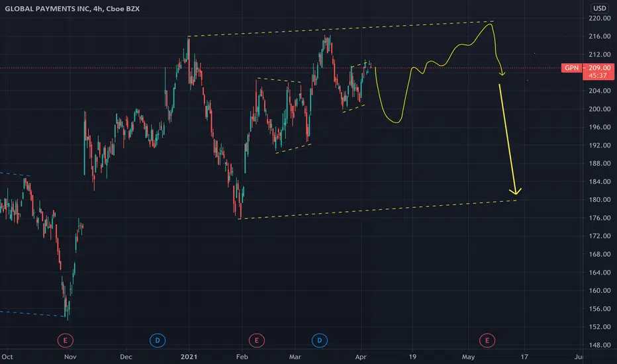
Task: Open the dividend marker D near Dec
Action: pyautogui.click(x=158, y=340)
